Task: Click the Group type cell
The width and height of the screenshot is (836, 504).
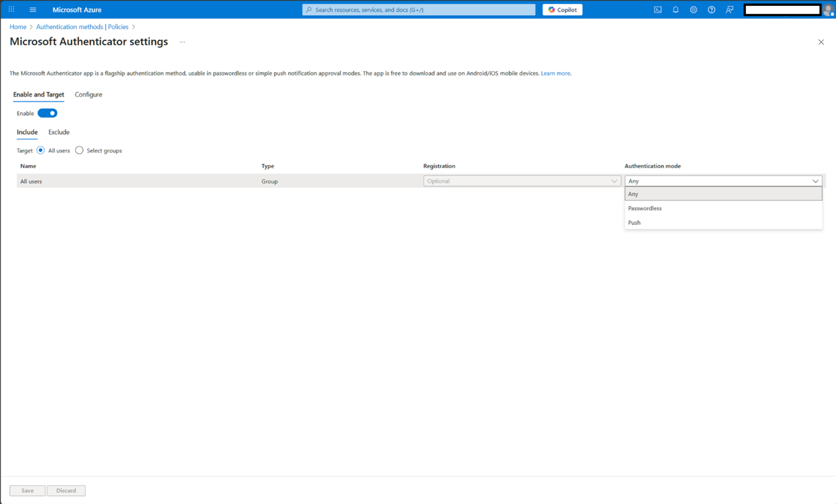Action: pyautogui.click(x=270, y=181)
